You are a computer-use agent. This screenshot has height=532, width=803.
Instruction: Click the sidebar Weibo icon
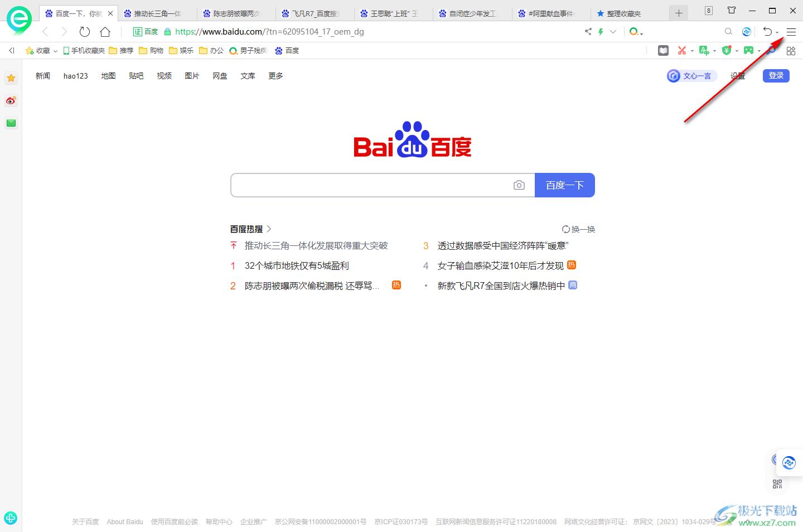[x=11, y=100]
